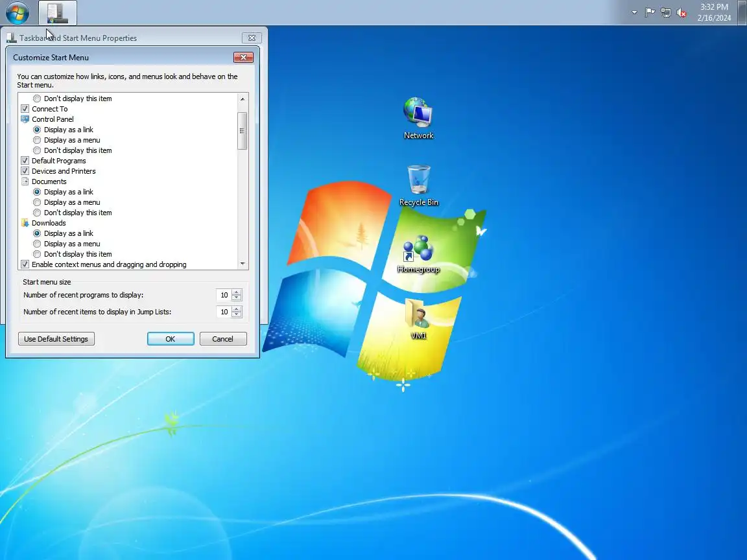Select topmost Don't display this item radio
Screen dimensions: 747x560
37,99
